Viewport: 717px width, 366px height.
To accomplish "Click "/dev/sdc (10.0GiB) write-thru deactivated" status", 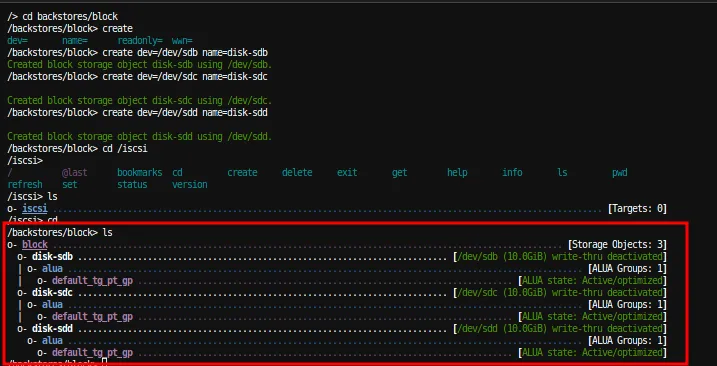I will click(560, 292).
